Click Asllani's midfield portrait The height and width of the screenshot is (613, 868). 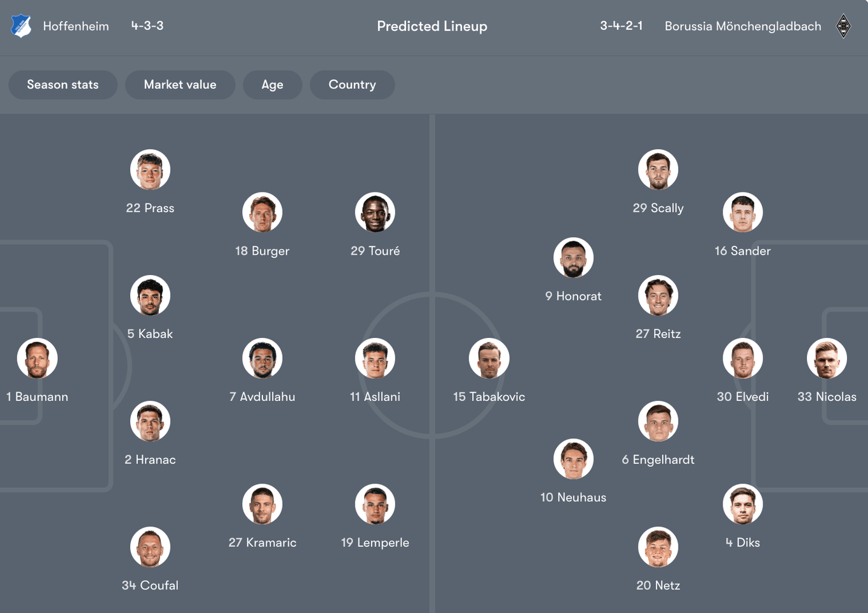click(375, 358)
